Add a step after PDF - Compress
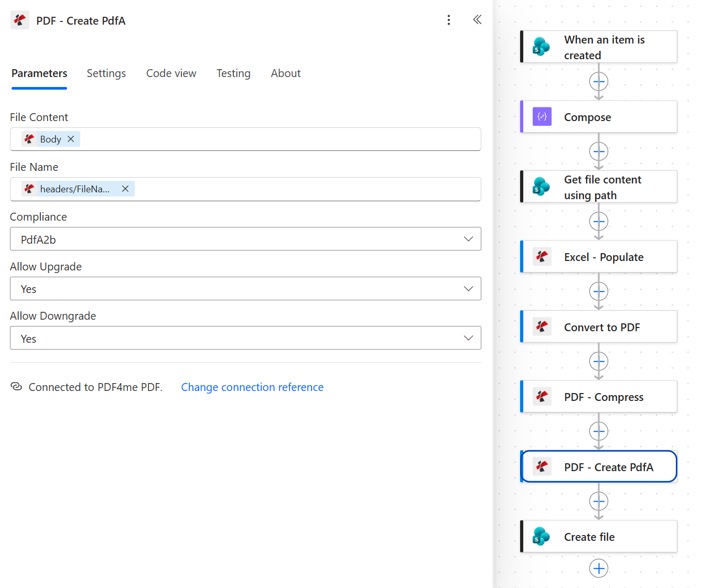The width and height of the screenshot is (701, 588). (599, 431)
